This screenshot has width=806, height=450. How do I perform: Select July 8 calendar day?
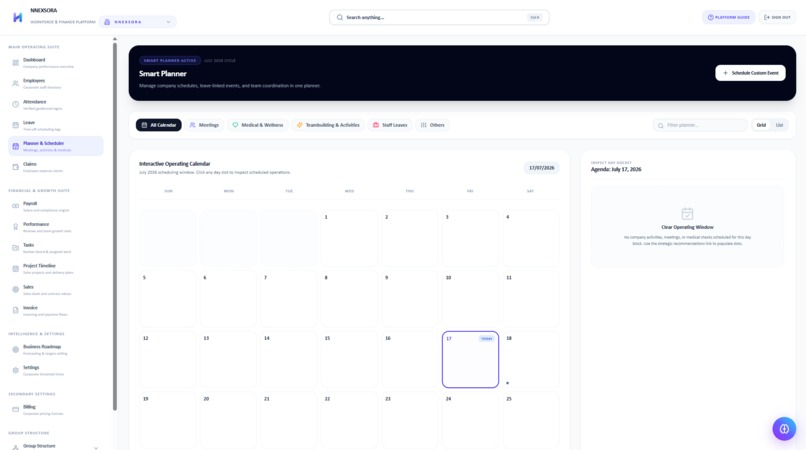click(349, 299)
